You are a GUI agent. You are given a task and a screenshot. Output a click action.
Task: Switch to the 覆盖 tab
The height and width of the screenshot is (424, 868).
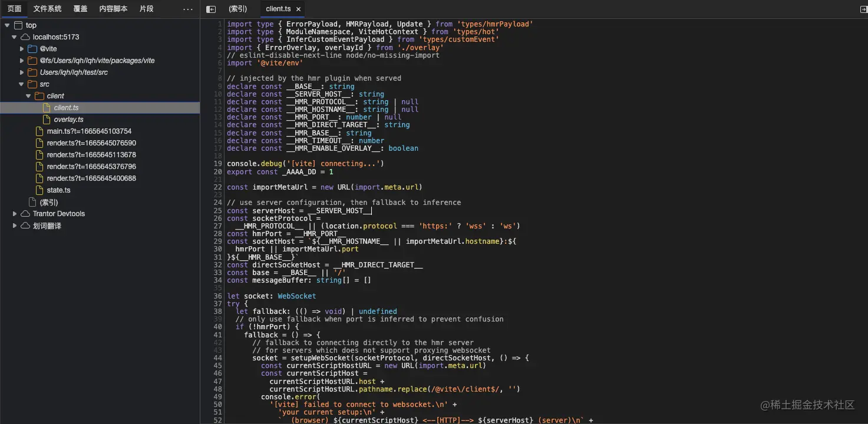[x=80, y=9]
